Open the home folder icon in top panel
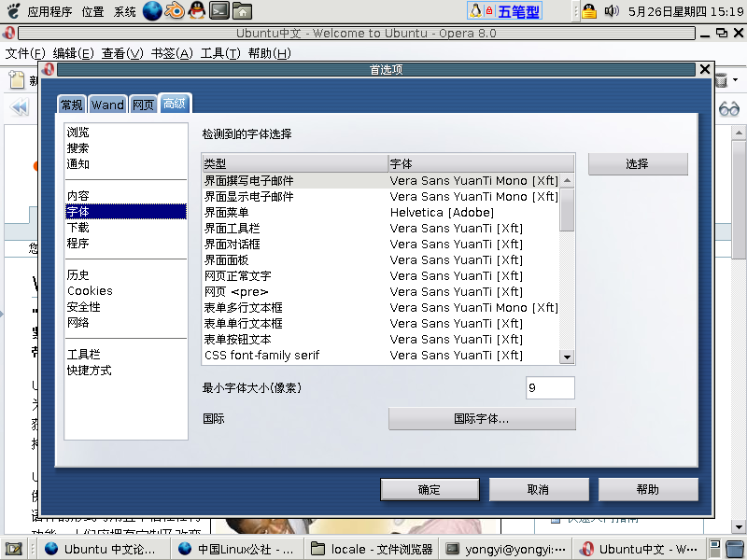 (242, 10)
